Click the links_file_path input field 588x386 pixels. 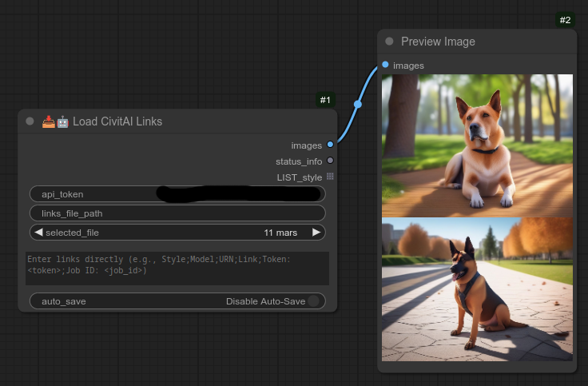(177, 213)
